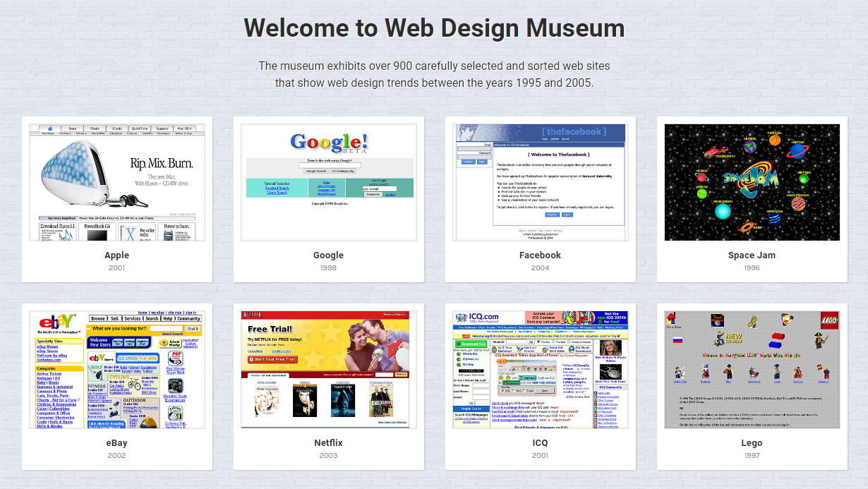Click the eBay card title

[117, 443]
